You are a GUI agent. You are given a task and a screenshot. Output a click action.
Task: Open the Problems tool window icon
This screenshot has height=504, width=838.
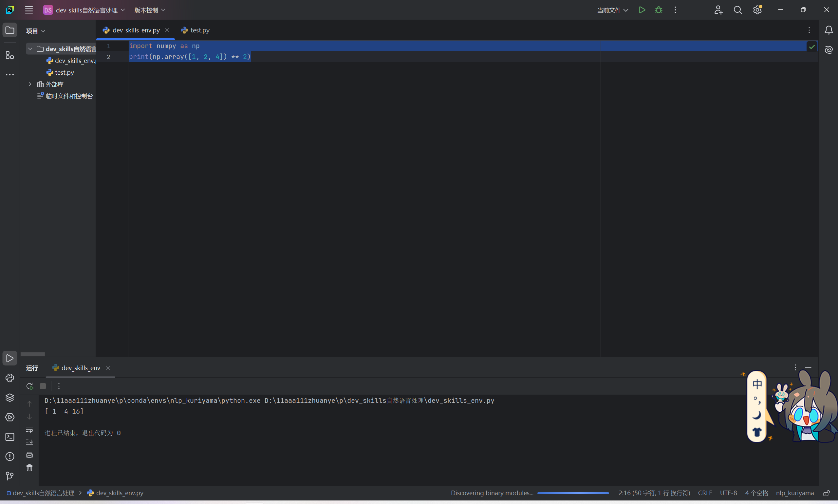pyautogui.click(x=10, y=456)
